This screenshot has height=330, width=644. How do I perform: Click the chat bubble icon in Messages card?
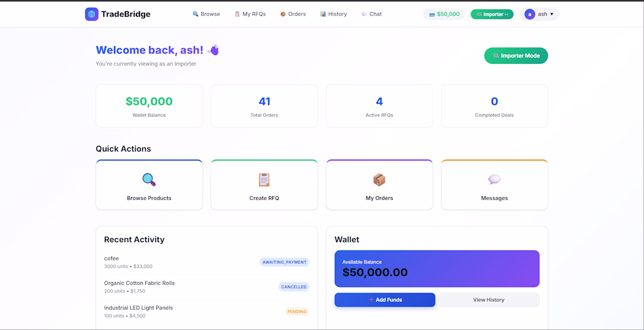[x=495, y=180]
